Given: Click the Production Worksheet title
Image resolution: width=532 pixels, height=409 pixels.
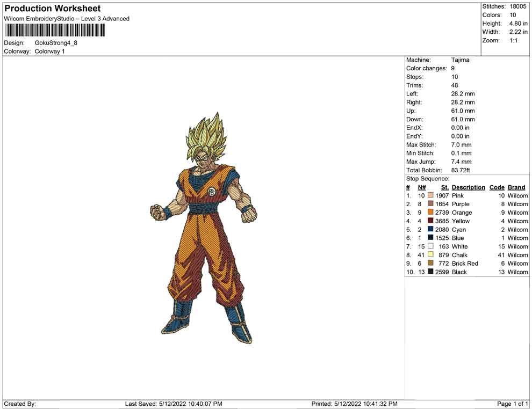Looking at the screenshot, I should 52,9.
